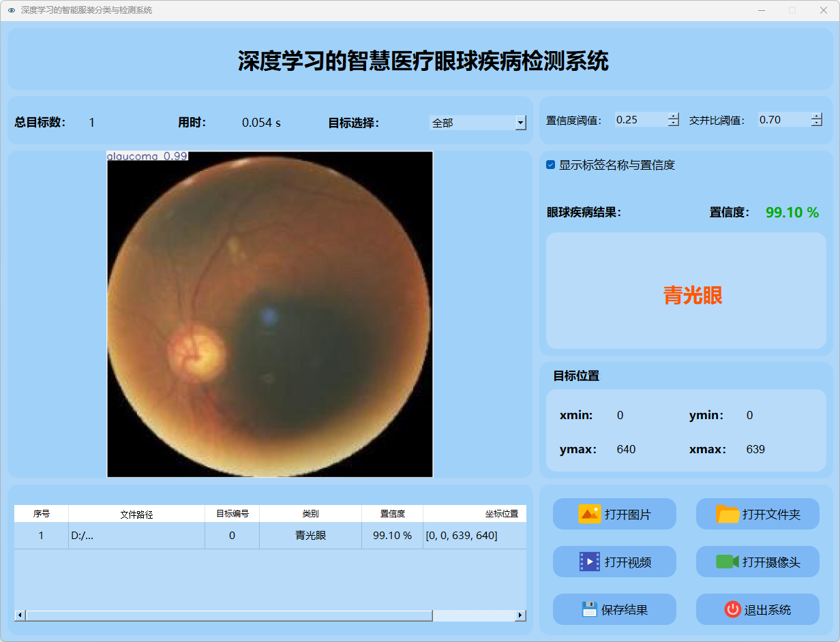Click the 置信度 column header in results table
The image size is (840, 642).
[392, 514]
